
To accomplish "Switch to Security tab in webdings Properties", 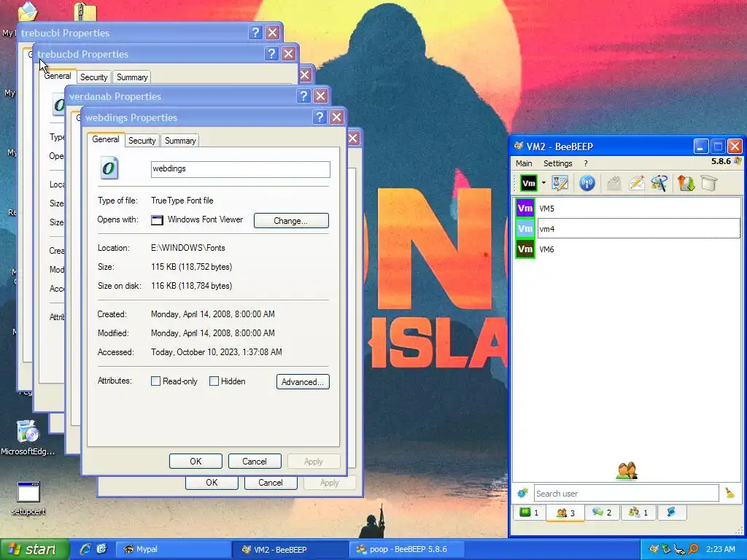I will coord(142,141).
